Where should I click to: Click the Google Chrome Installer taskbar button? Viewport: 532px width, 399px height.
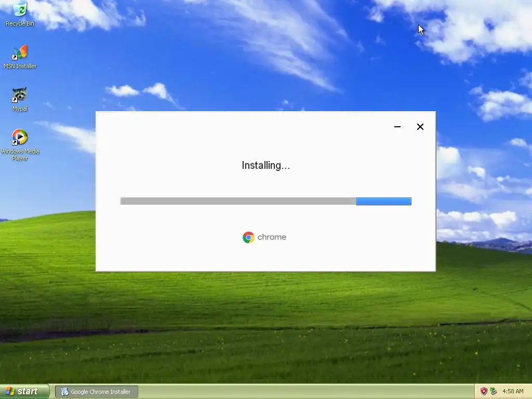tap(97, 392)
